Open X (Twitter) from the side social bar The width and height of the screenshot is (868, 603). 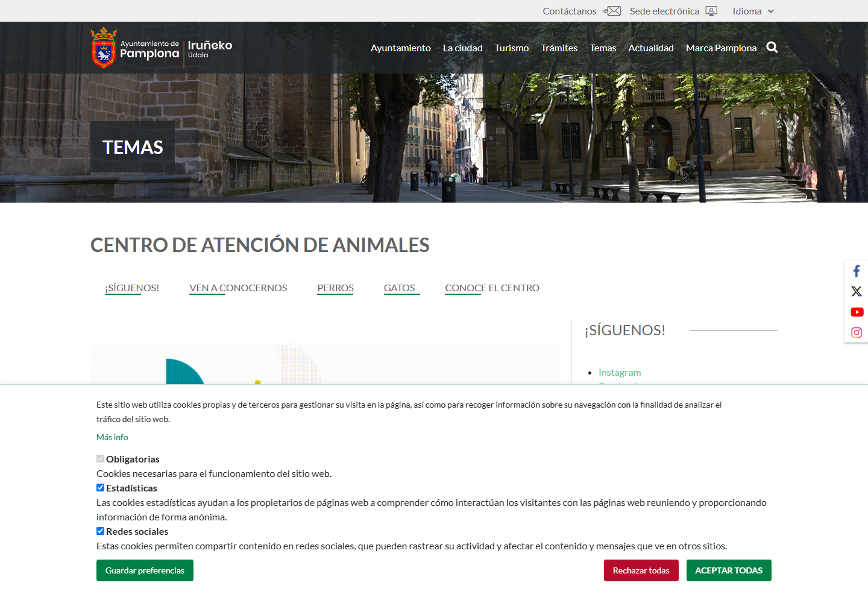(857, 292)
